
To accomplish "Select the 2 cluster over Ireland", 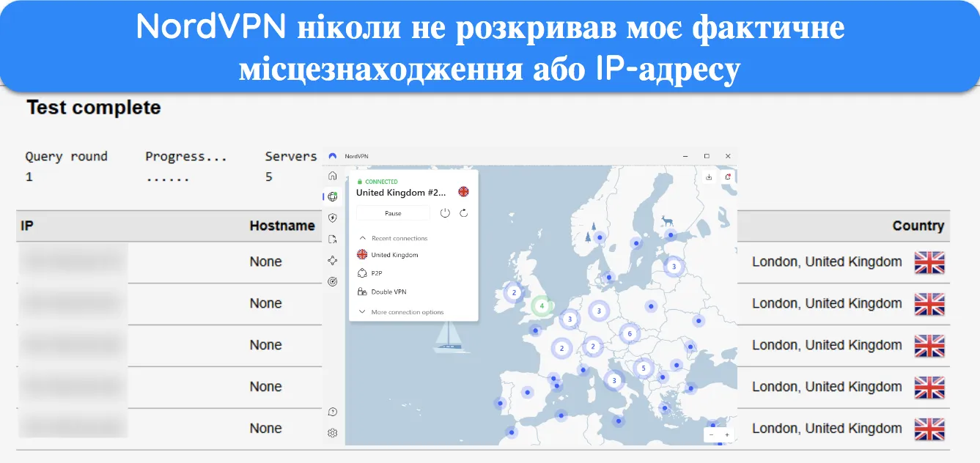I will pyautogui.click(x=515, y=292).
